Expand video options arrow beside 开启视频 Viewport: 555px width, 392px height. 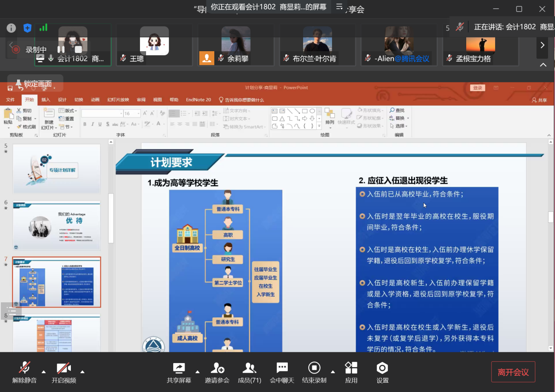pyautogui.click(x=82, y=372)
